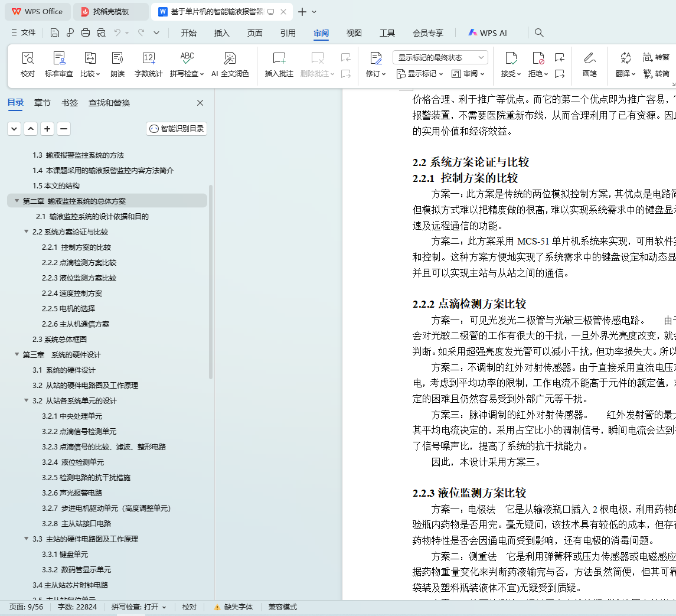Viewport: 676px width, 616px height.
Task: Convert to simplified with 转简
Action: 656,74
